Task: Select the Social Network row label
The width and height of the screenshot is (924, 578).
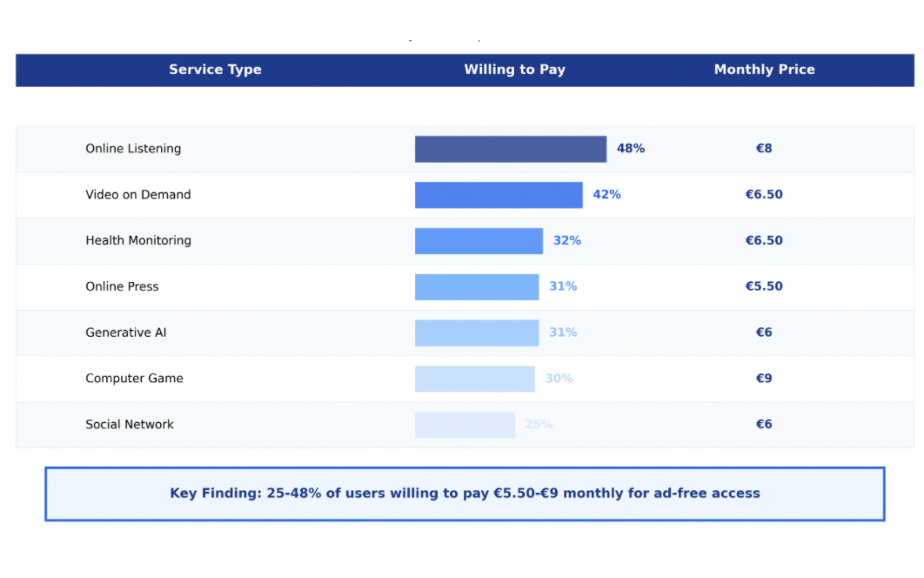Action: tap(129, 424)
